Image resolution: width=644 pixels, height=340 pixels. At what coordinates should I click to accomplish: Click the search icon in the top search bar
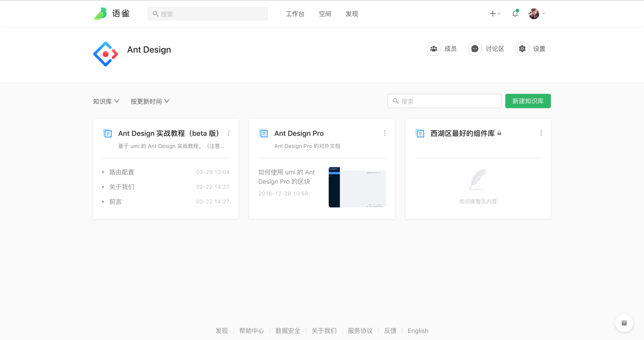pyautogui.click(x=155, y=14)
